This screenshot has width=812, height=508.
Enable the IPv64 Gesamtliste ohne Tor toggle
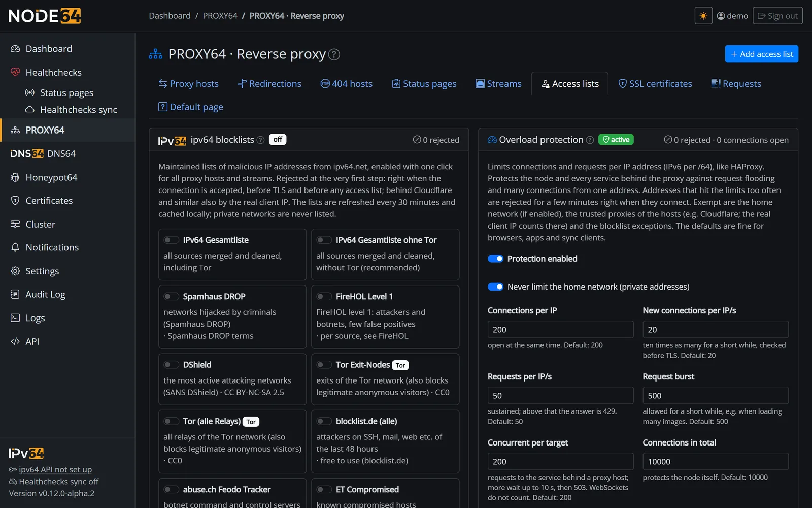(x=324, y=240)
